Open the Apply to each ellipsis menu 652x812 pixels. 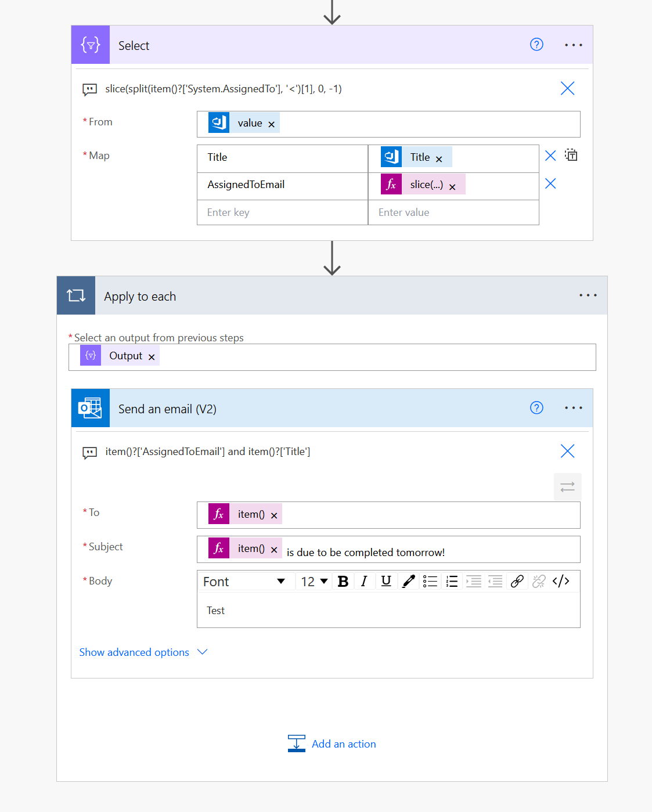click(x=588, y=295)
